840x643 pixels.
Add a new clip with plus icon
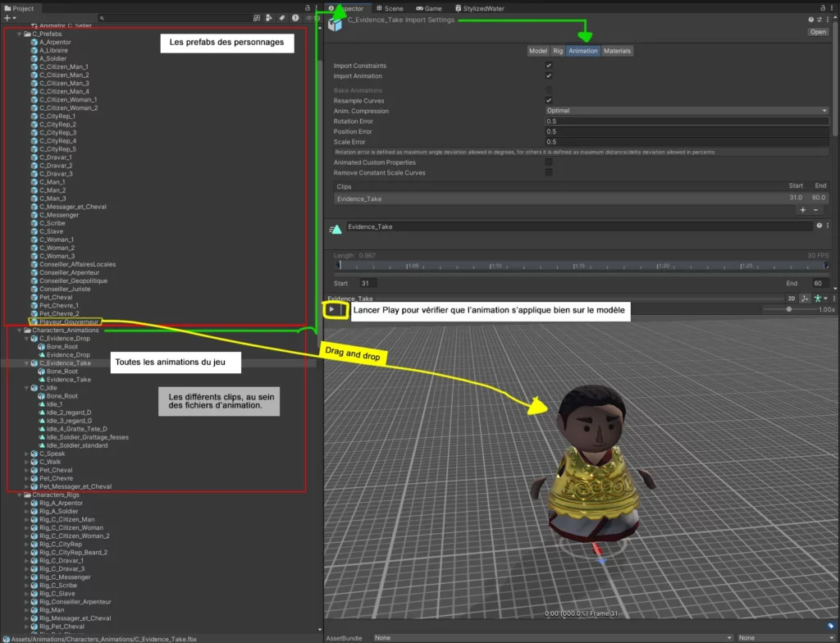point(802,210)
